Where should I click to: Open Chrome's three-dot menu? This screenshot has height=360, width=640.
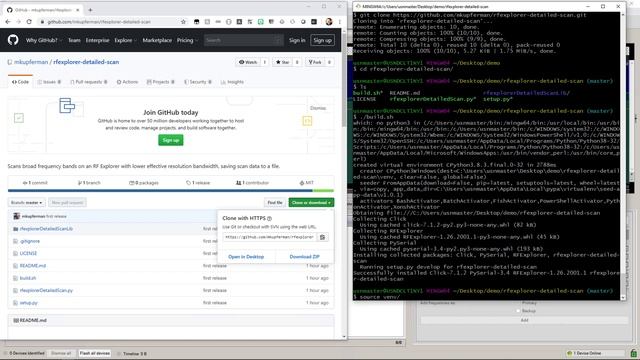pyautogui.click(x=340, y=22)
